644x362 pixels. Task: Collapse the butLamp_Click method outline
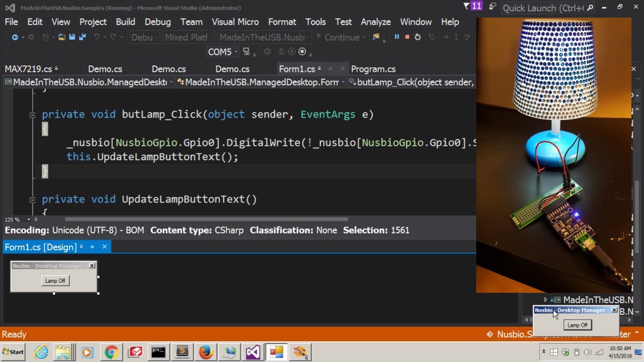click(32, 115)
